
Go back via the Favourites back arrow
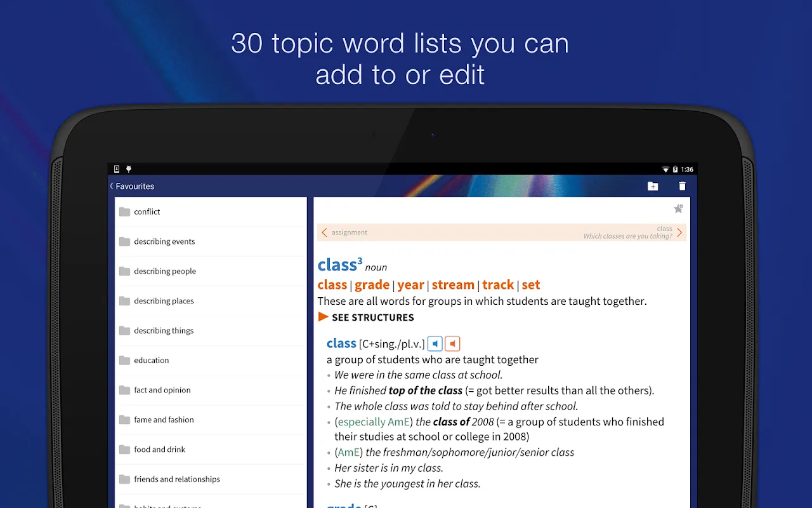[x=112, y=186]
